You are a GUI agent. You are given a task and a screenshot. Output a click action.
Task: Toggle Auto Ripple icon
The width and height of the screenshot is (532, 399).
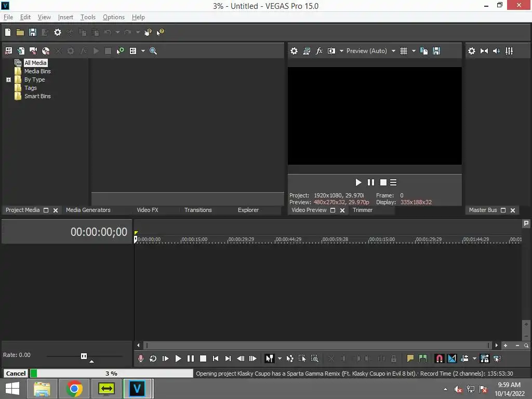click(x=464, y=358)
